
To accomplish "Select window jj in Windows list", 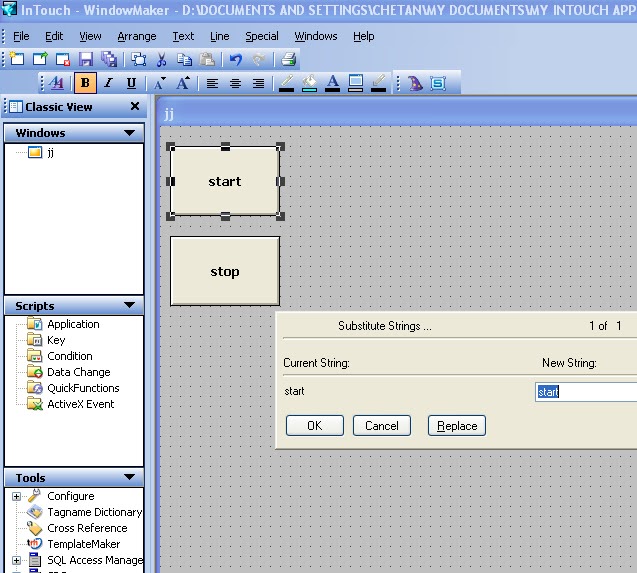I will coord(41,152).
